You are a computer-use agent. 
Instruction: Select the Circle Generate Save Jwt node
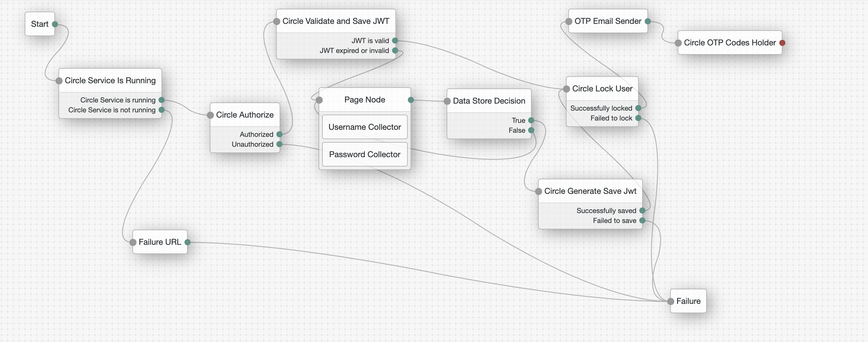point(590,191)
